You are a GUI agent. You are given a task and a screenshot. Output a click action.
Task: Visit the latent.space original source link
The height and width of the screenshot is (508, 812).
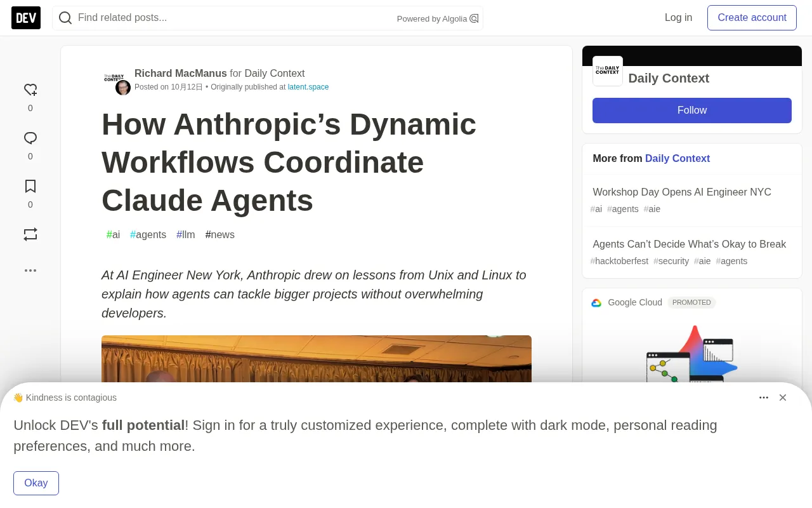(x=308, y=87)
